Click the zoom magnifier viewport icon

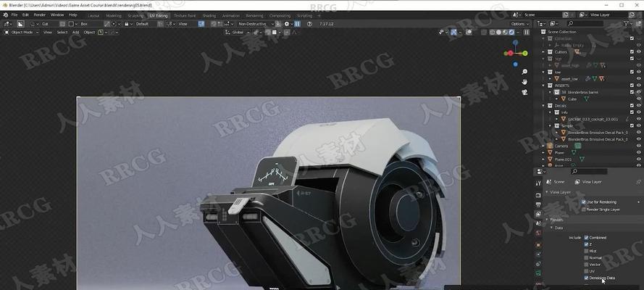tap(524, 72)
